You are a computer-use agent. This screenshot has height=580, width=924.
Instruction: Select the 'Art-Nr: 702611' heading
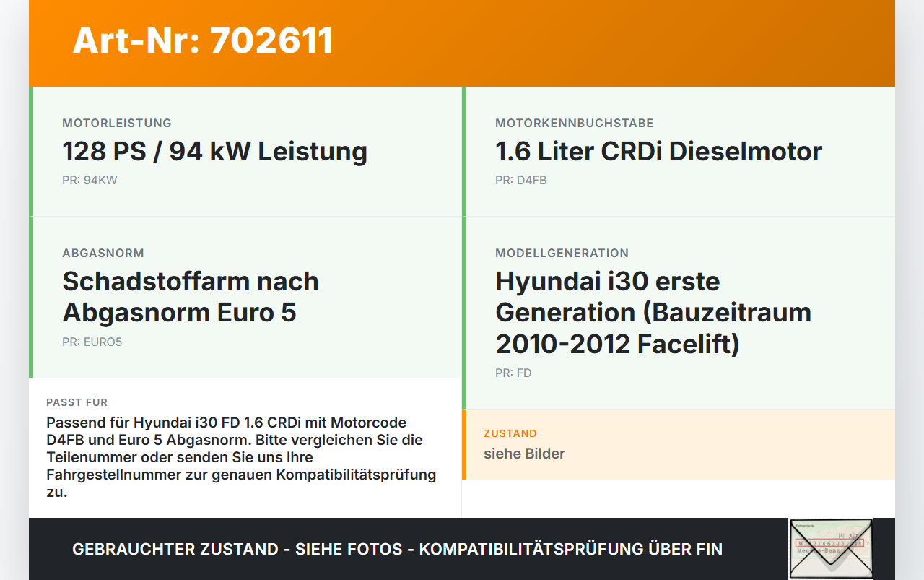point(203,40)
